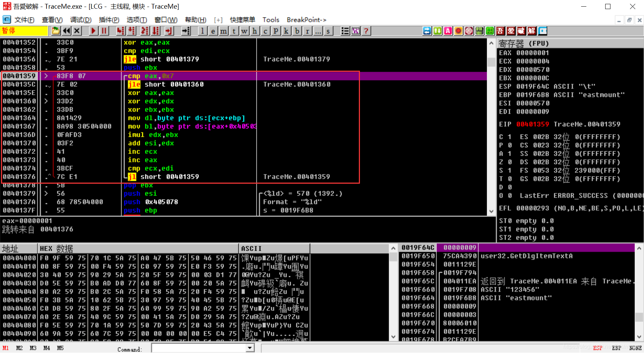
Task: Open the 窗口(W) menu
Action: coord(166,20)
